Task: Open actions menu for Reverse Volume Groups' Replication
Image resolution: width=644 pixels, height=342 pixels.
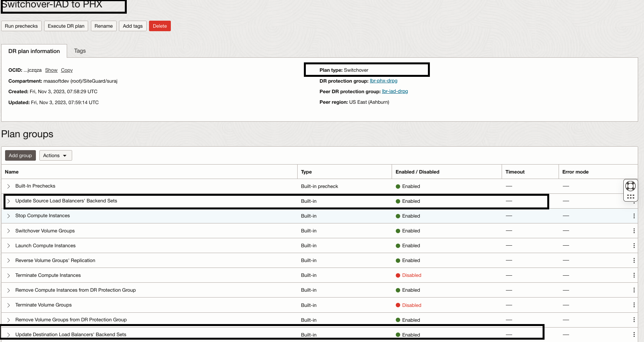Action: (x=634, y=260)
